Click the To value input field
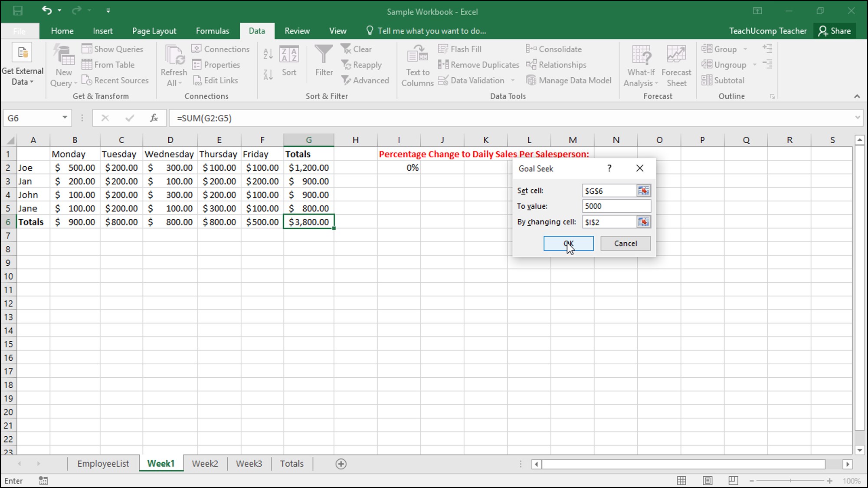868x488 pixels. pos(616,206)
